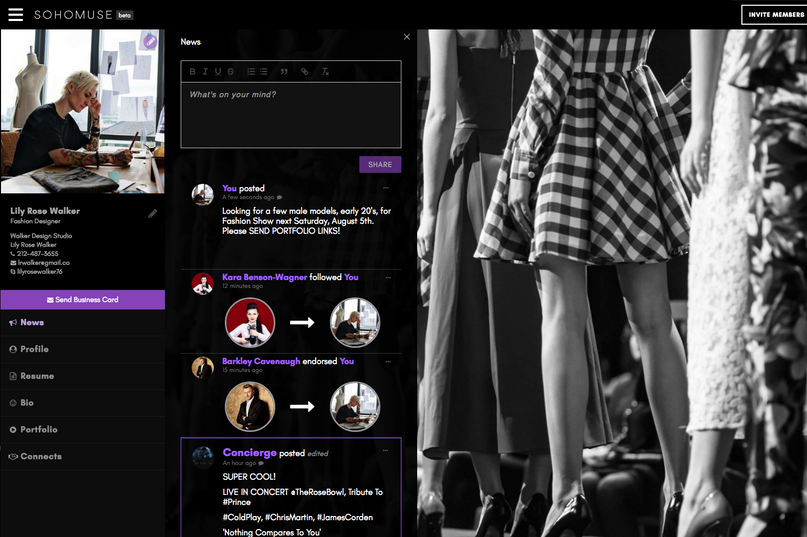Open options menu on the Concierge post
This screenshot has width=807, height=537.
(x=385, y=451)
